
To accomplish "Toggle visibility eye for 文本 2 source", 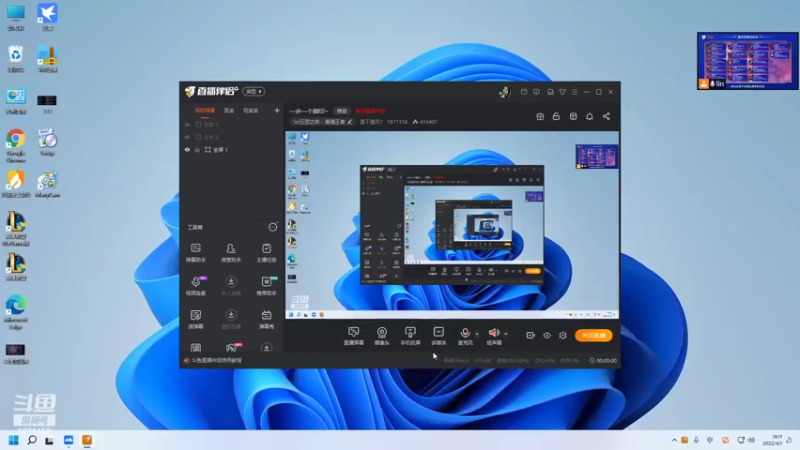I will coord(187,137).
